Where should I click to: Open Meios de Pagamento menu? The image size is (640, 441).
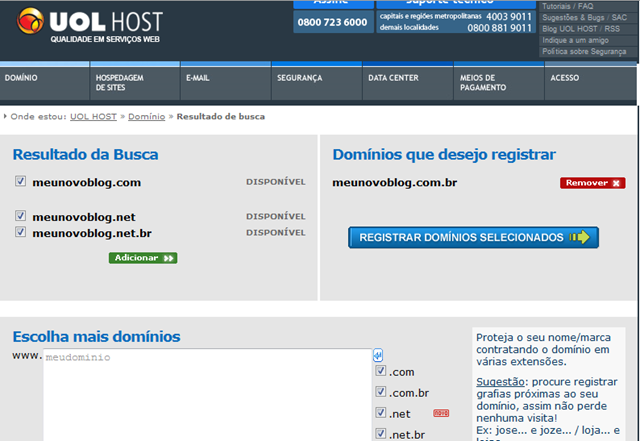(x=499, y=83)
